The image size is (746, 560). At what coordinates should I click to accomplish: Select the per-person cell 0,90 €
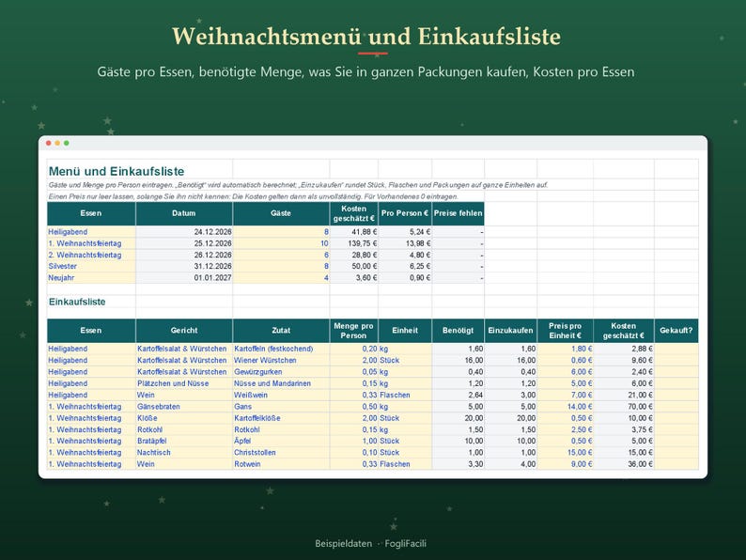[x=405, y=277]
